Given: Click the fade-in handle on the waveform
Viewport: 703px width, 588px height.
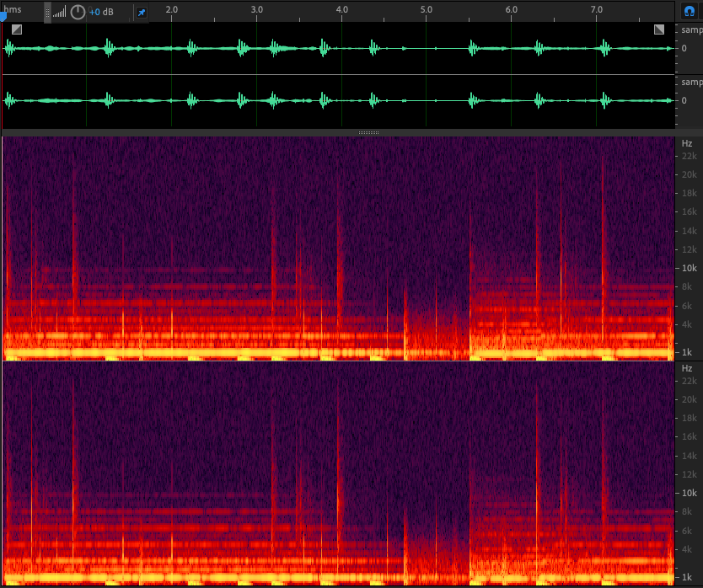Looking at the screenshot, I should click(x=17, y=29).
